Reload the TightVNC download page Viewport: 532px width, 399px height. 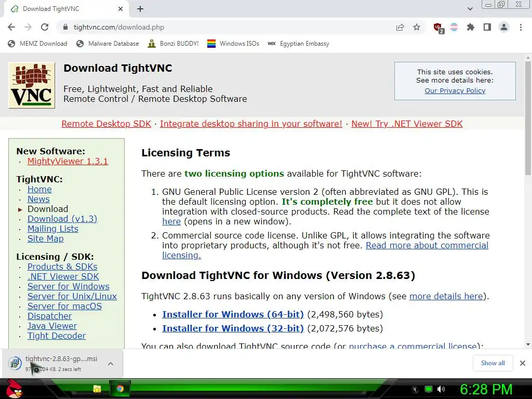(45, 27)
